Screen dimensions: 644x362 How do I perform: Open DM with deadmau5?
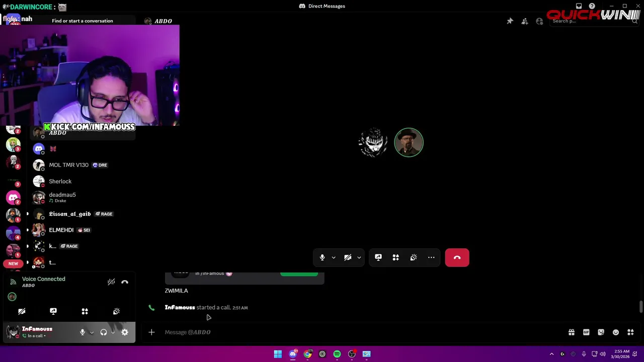83,197
